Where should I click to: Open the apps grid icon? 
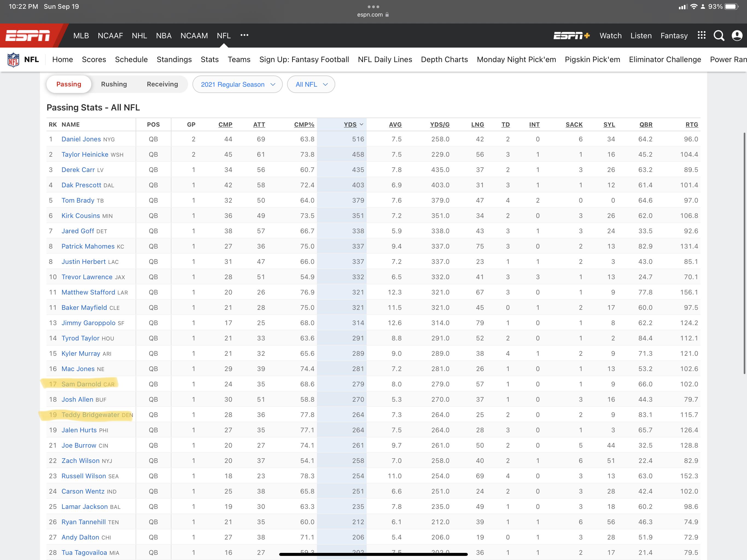coord(701,35)
